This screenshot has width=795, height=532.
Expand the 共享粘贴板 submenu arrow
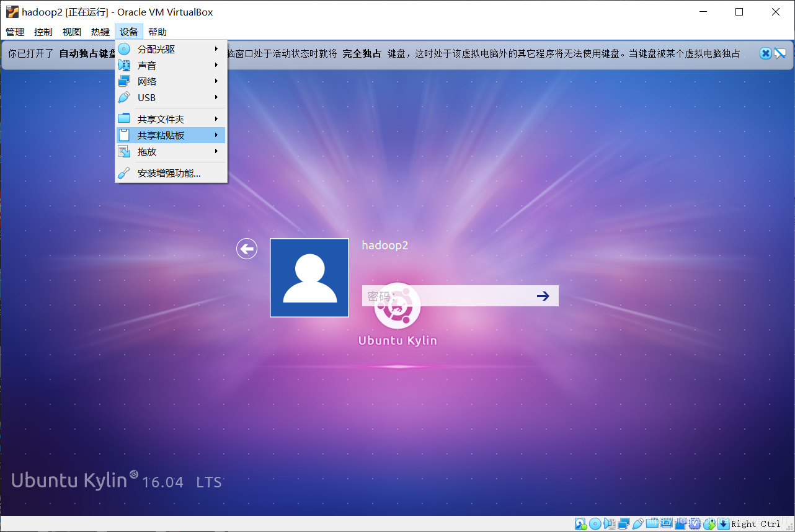[216, 135]
